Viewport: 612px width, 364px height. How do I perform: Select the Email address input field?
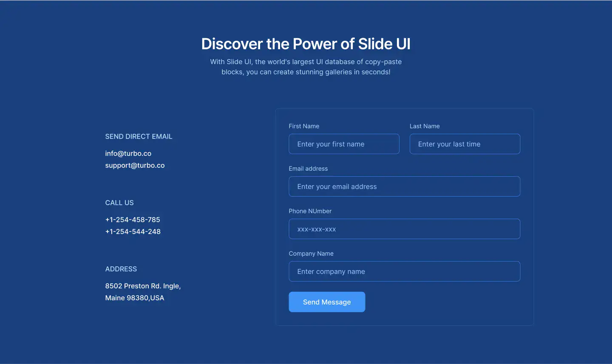[x=405, y=186]
